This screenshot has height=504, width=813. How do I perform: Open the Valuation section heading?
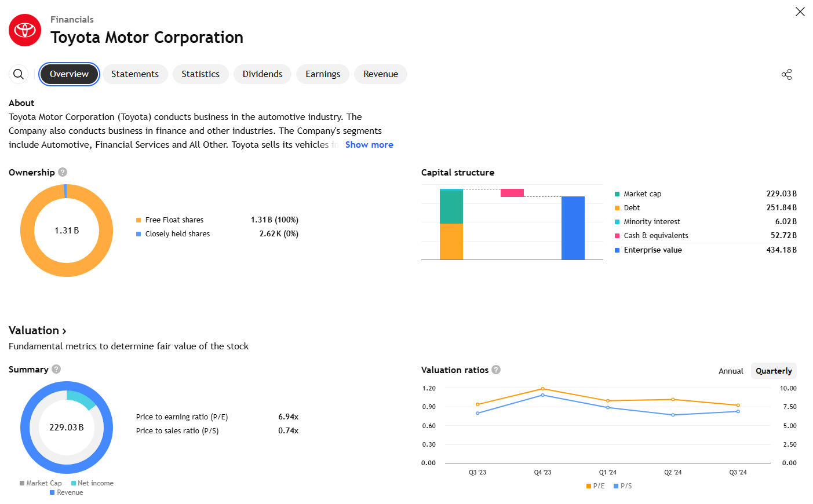38,330
